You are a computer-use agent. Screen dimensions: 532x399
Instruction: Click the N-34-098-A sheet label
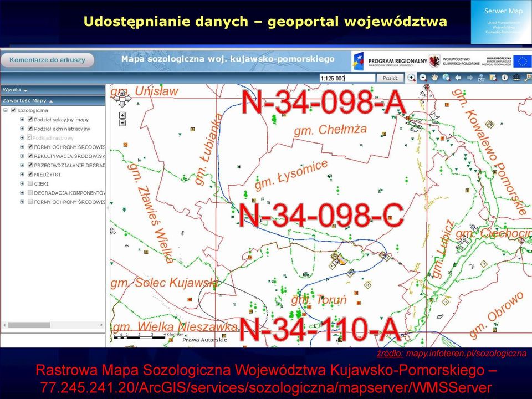tap(323, 102)
